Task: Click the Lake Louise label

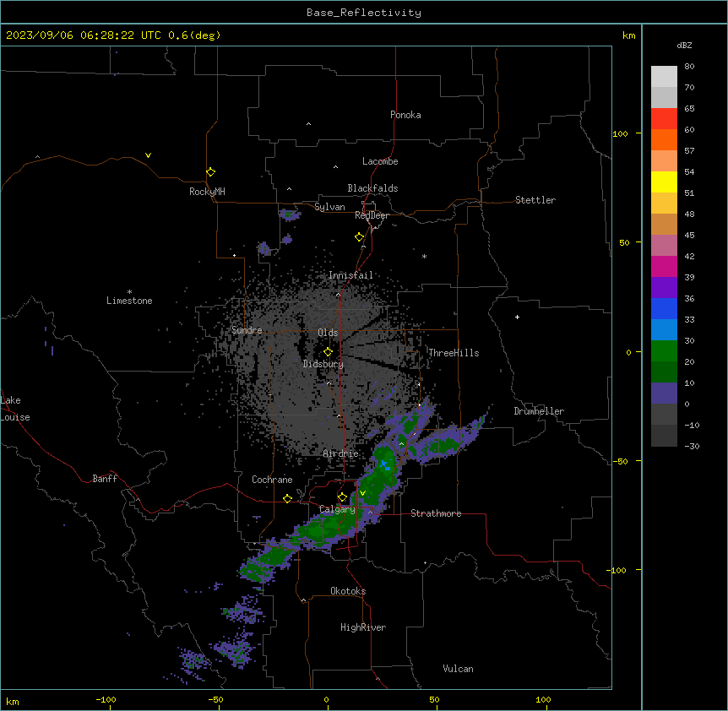Action: 15,409
